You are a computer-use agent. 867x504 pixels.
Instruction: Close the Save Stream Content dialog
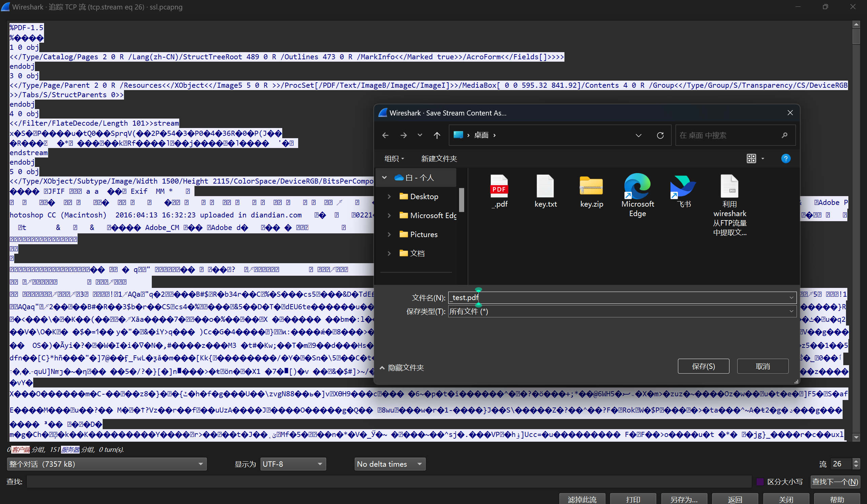[x=790, y=113]
